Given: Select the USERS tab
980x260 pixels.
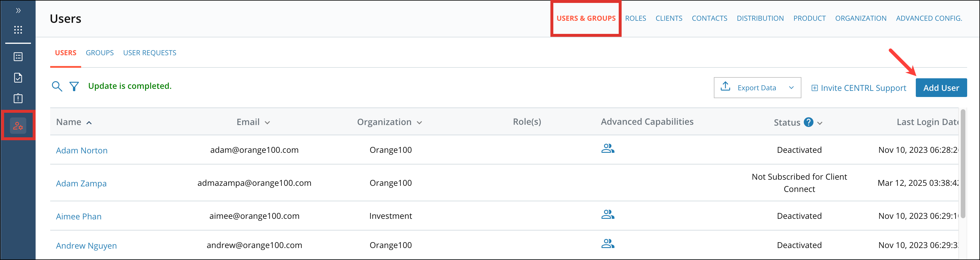Looking at the screenshot, I should pos(65,53).
